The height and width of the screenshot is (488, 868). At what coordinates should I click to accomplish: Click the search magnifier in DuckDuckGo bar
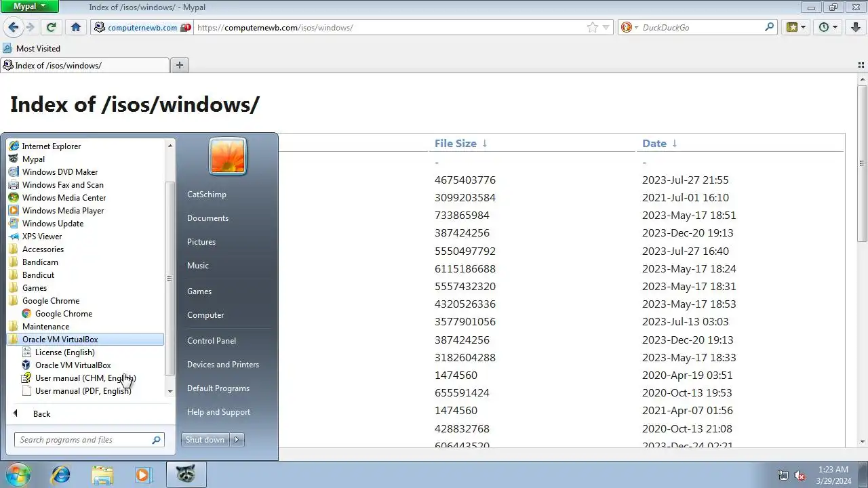click(769, 28)
